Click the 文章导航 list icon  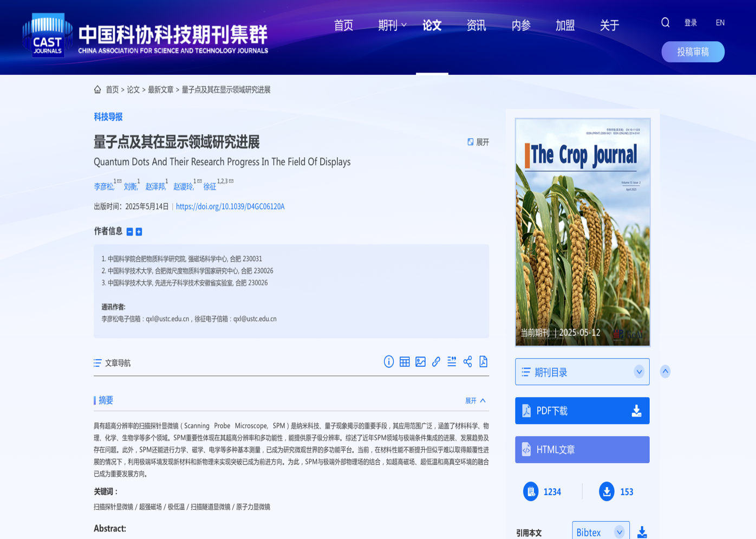[97, 363]
